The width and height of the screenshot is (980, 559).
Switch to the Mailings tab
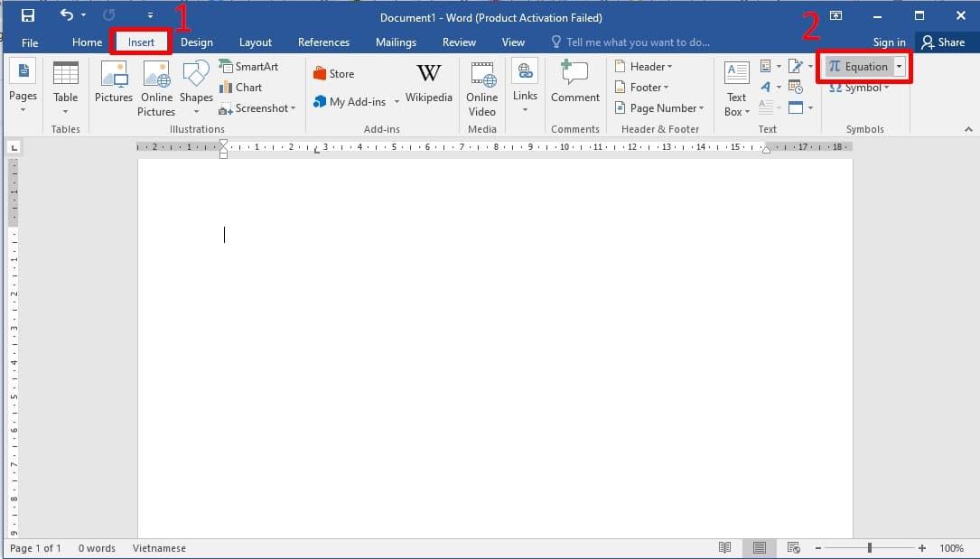[396, 42]
